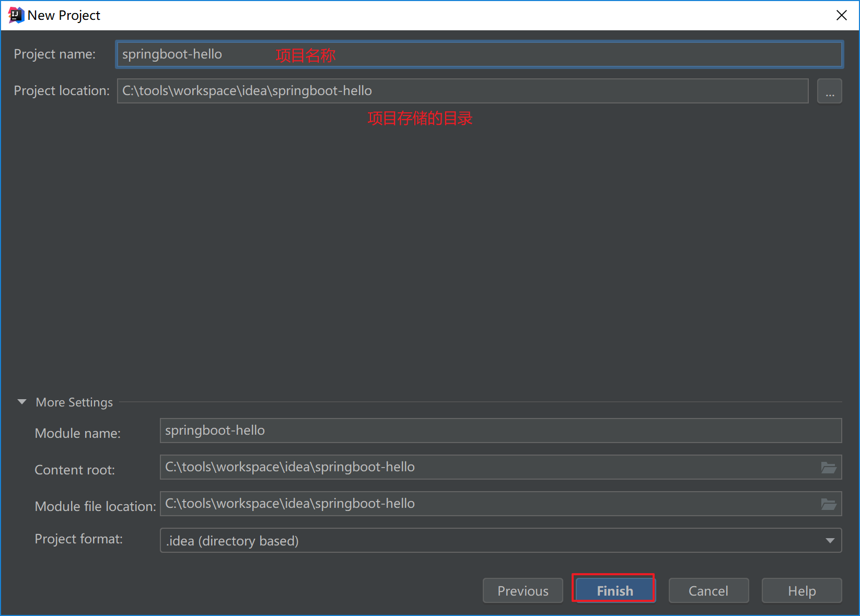The width and height of the screenshot is (860, 616).
Task: Click the Project format label
Action: click(x=79, y=539)
